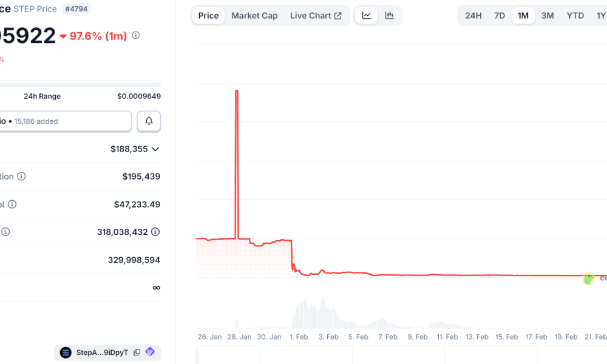Click the price alert bell icon
The width and height of the screenshot is (607, 364).
[x=148, y=121]
